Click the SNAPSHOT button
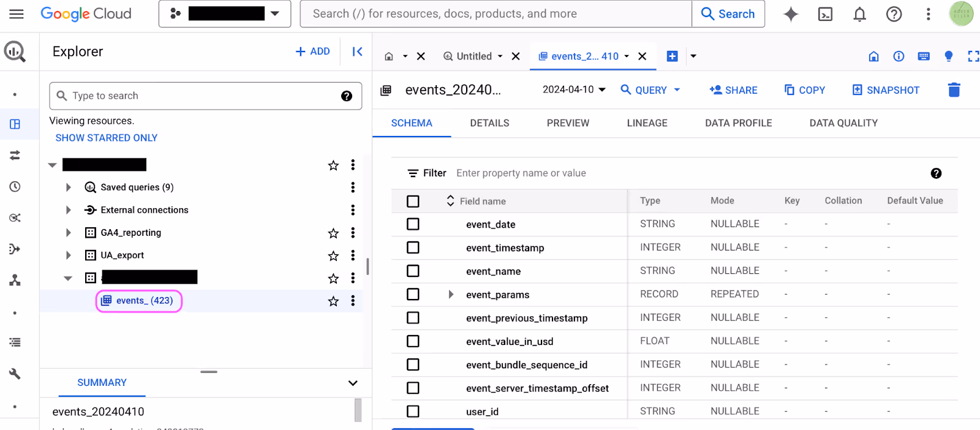 tap(886, 90)
